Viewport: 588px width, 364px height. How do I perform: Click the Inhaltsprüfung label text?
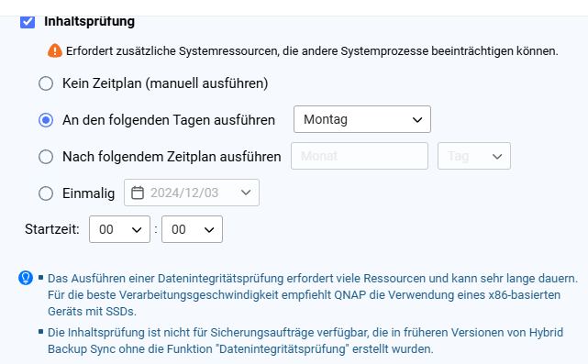(x=89, y=21)
